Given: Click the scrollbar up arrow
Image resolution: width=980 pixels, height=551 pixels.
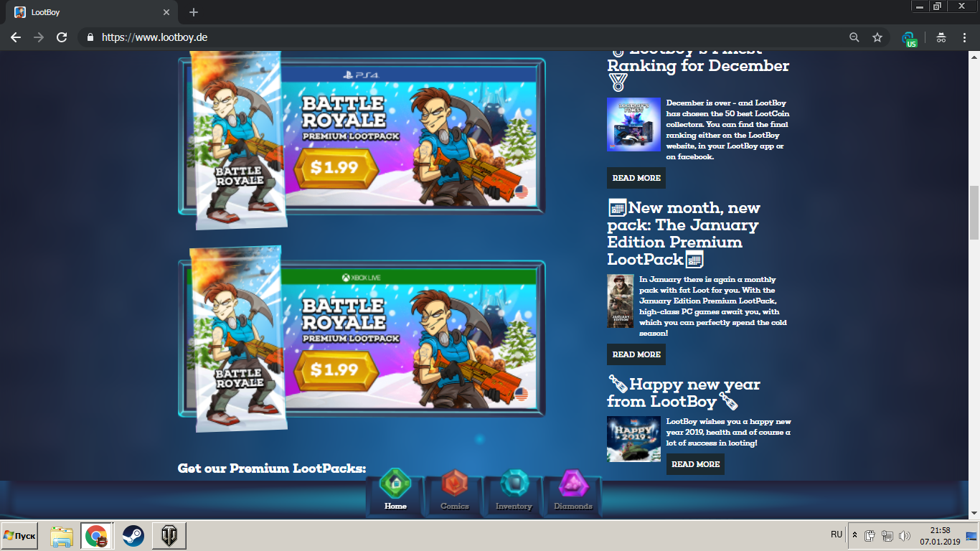Looking at the screenshot, I should 974,57.
